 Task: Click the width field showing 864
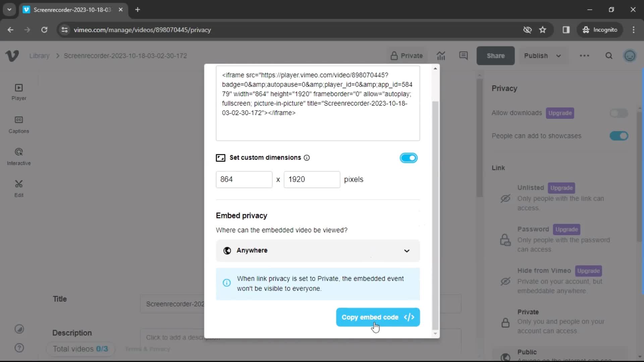244,180
